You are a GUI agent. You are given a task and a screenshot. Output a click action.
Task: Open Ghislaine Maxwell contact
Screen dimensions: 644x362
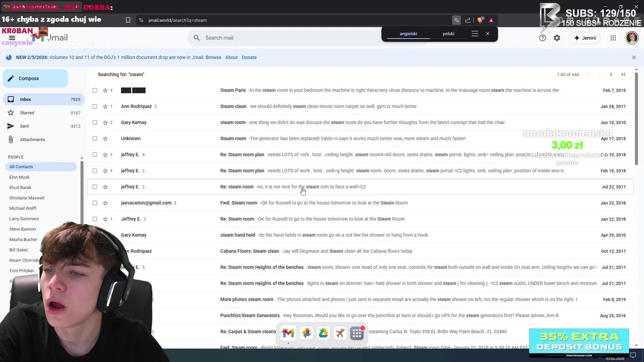click(x=27, y=198)
